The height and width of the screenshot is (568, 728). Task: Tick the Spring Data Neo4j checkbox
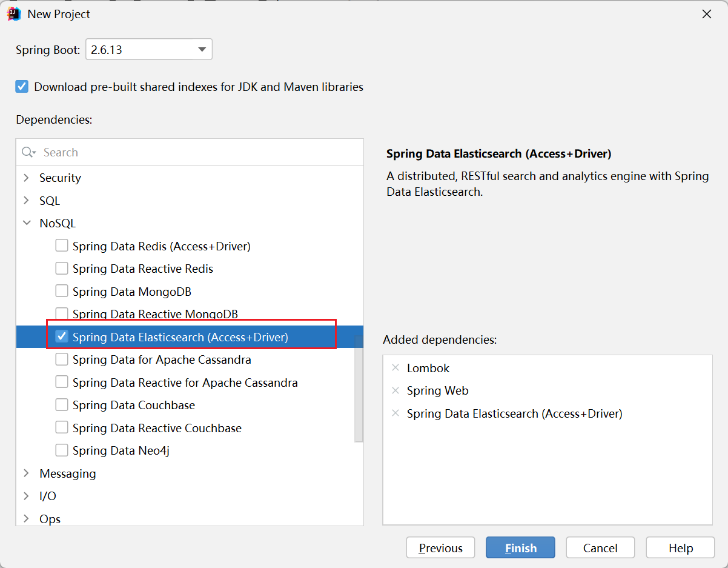click(x=62, y=450)
